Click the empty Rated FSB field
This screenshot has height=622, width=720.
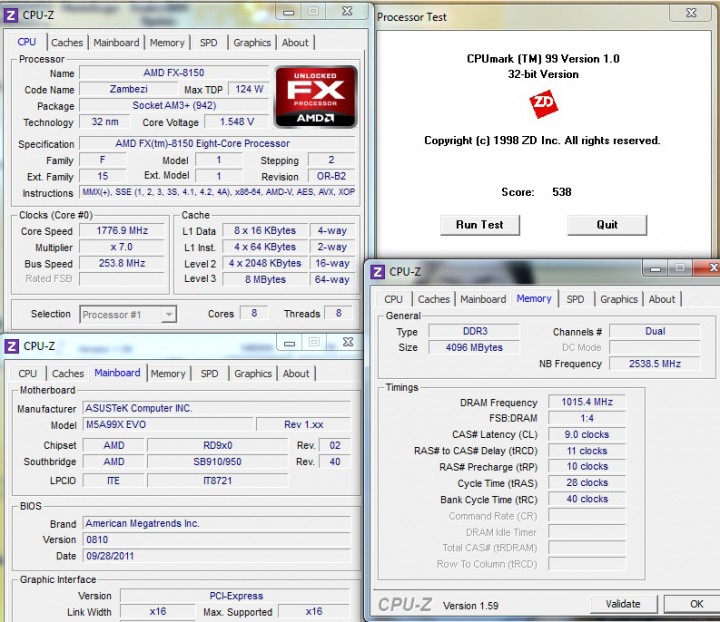[x=122, y=279]
